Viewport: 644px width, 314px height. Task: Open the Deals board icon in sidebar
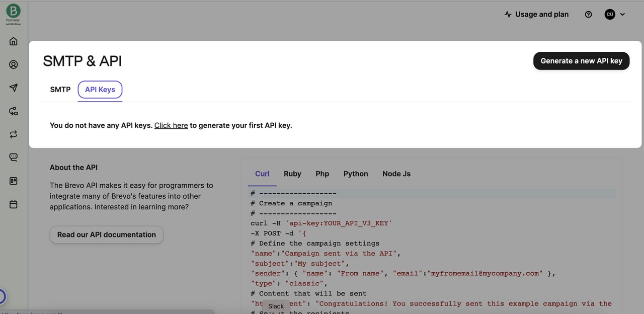tap(13, 181)
